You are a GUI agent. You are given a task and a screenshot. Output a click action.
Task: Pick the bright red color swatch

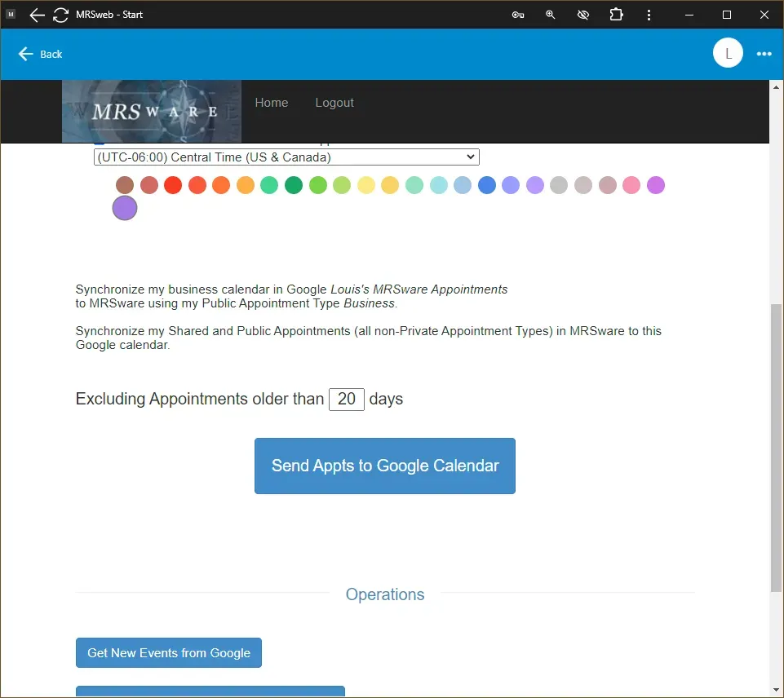pyautogui.click(x=173, y=185)
